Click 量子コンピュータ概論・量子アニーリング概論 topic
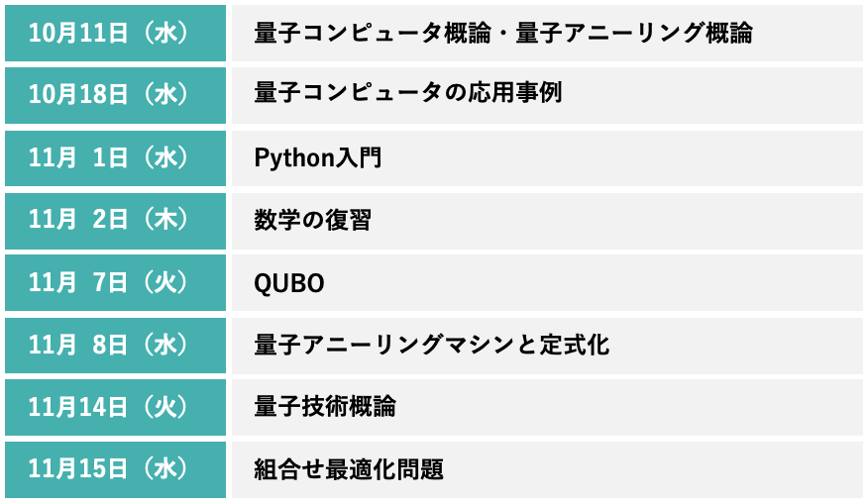The width and height of the screenshot is (868, 504). tap(503, 34)
